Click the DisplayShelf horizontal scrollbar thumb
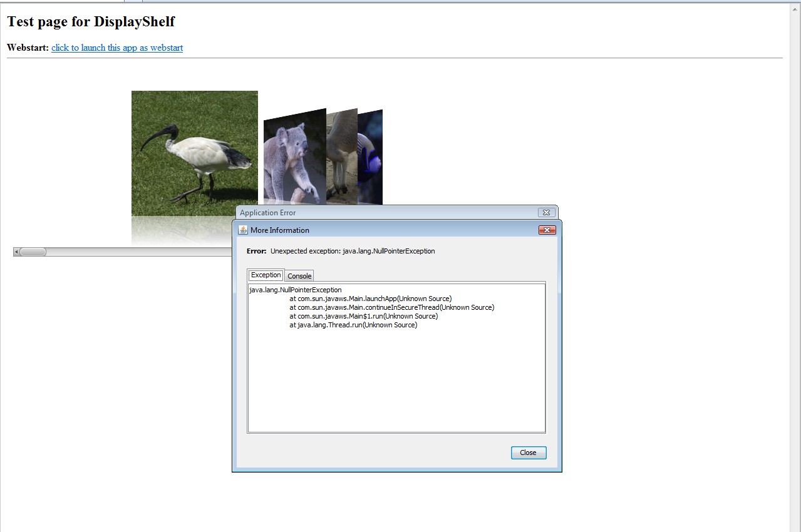 (33, 252)
